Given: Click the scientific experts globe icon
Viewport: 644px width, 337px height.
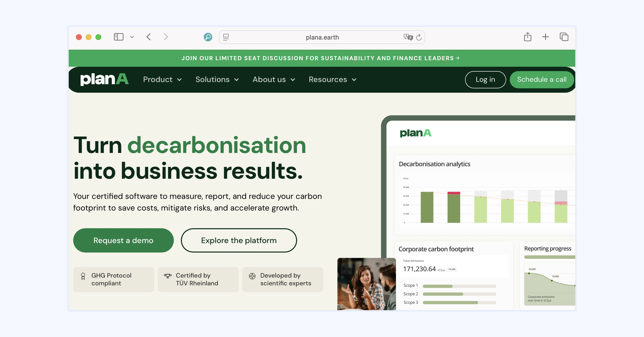Looking at the screenshot, I should tap(252, 276).
